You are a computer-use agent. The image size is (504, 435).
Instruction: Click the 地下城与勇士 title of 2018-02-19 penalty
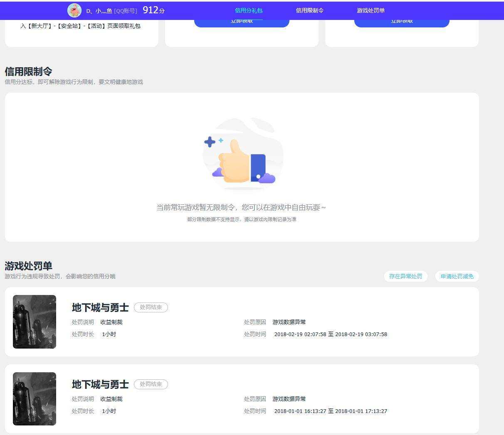[x=100, y=307]
